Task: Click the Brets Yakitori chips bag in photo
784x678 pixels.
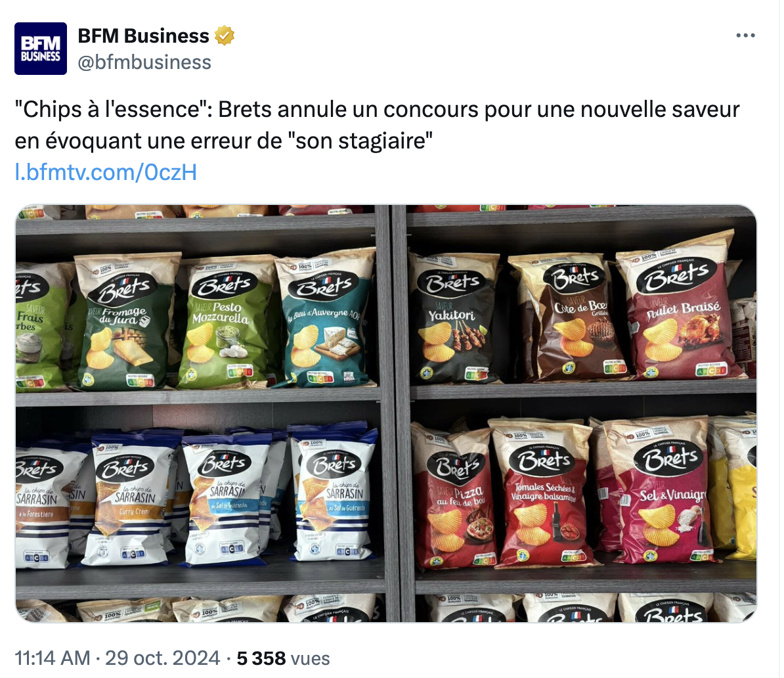Action: click(x=454, y=319)
